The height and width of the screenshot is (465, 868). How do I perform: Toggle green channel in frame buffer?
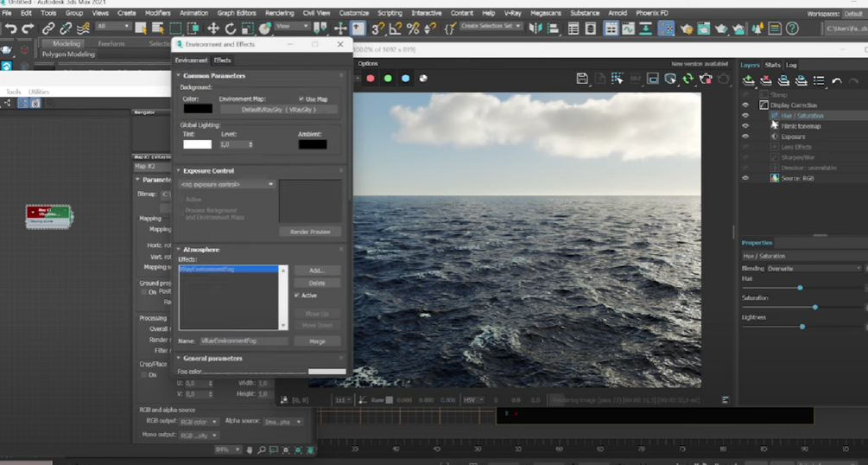click(x=388, y=79)
